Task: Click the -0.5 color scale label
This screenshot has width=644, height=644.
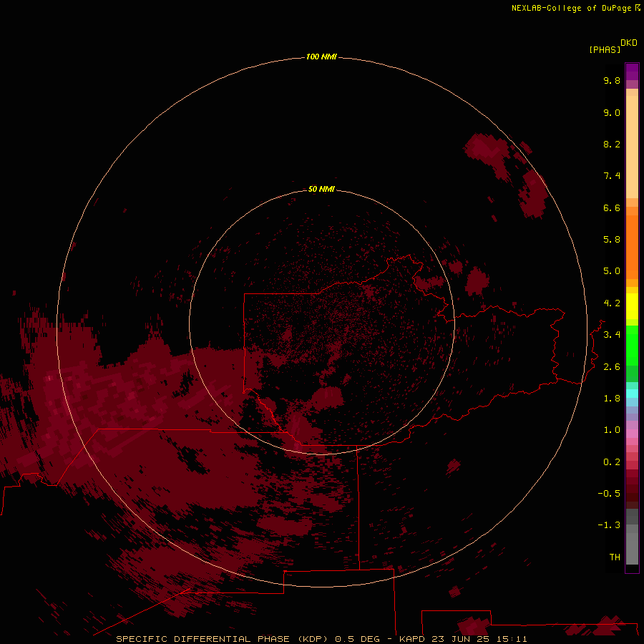Action: pos(609,494)
